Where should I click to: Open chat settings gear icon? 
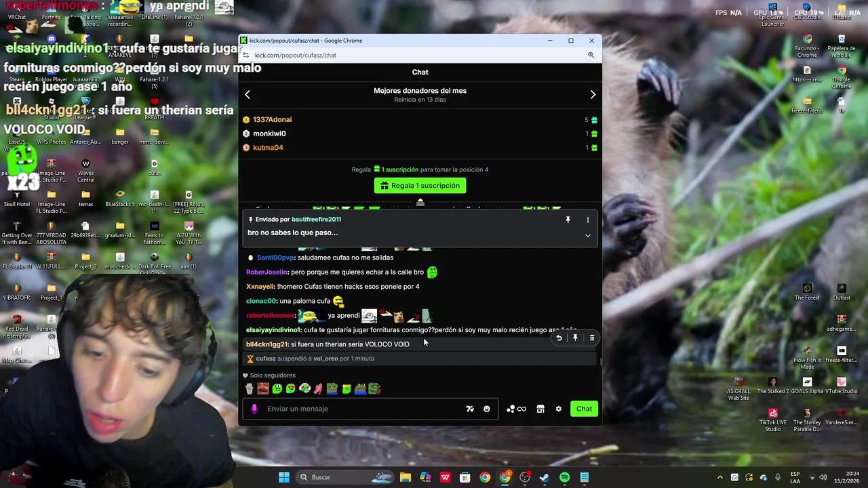[x=558, y=409]
